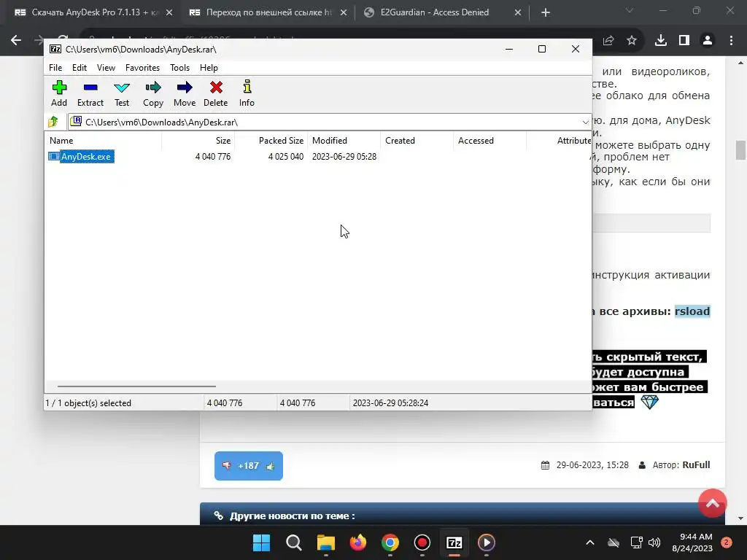Open the View menu
Image resolution: width=747 pixels, height=560 pixels.
(106, 68)
